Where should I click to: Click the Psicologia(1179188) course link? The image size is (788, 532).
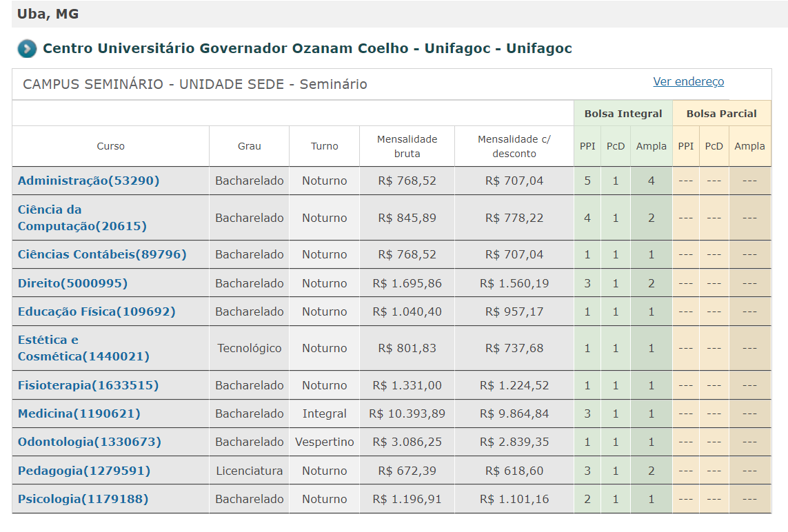click(83, 499)
